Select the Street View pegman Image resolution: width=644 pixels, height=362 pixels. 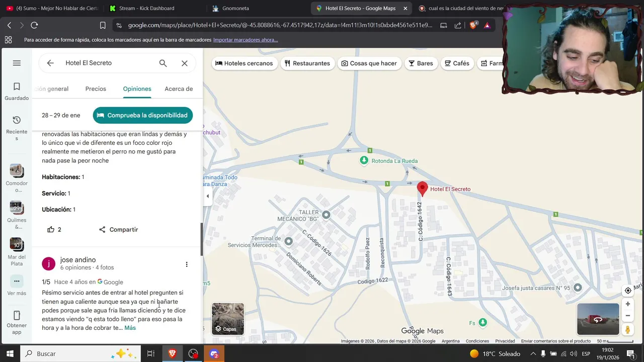coord(628,330)
